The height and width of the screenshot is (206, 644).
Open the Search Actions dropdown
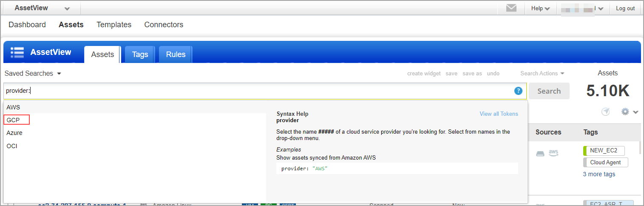pos(542,74)
